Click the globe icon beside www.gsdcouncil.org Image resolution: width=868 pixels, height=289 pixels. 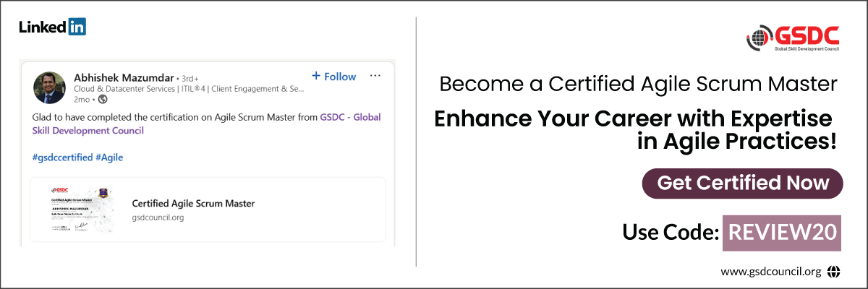[x=834, y=272]
